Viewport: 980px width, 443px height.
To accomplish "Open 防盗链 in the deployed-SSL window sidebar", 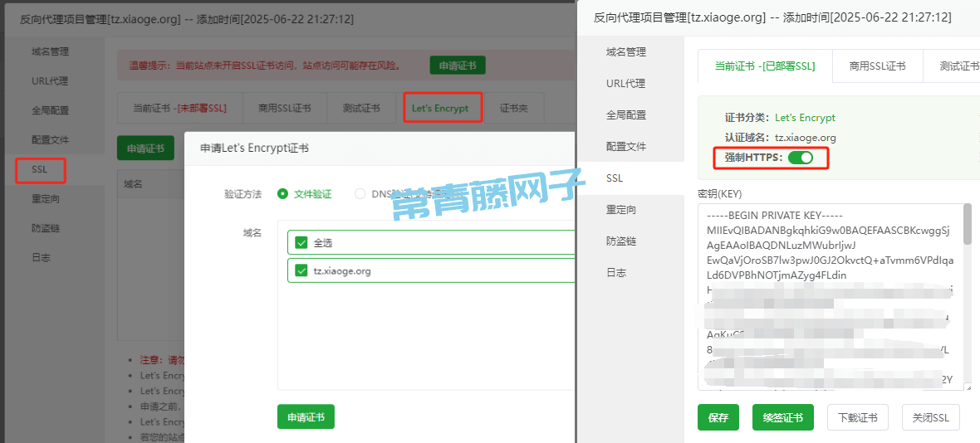I will 620,241.
